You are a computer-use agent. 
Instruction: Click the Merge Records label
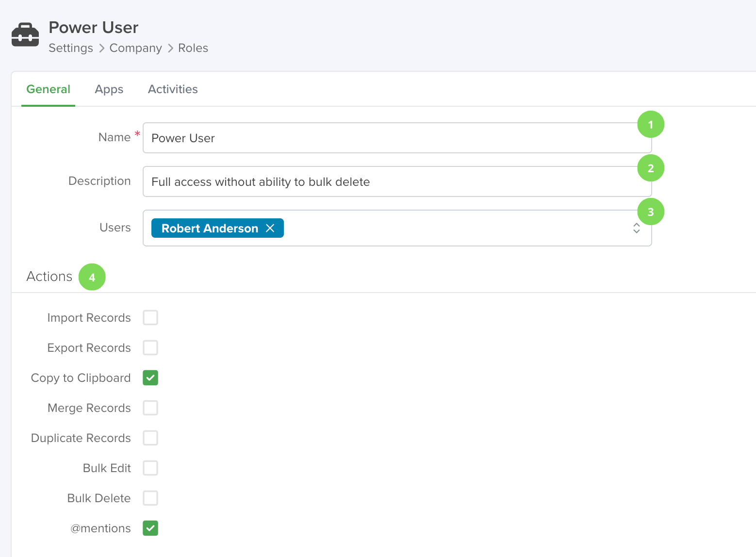click(89, 408)
